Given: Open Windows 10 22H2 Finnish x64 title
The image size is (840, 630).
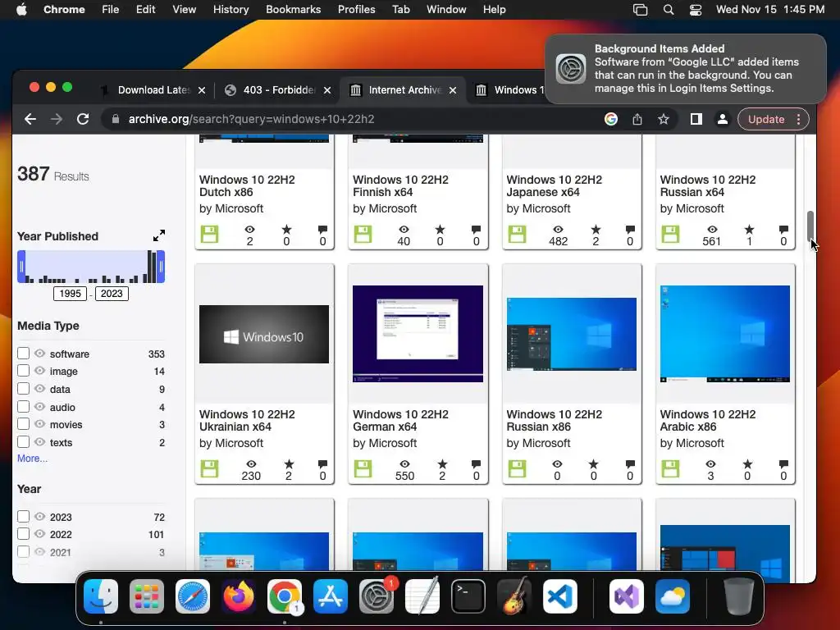Looking at the screenshot, I should pyautogui.click(x=400, y=186).
